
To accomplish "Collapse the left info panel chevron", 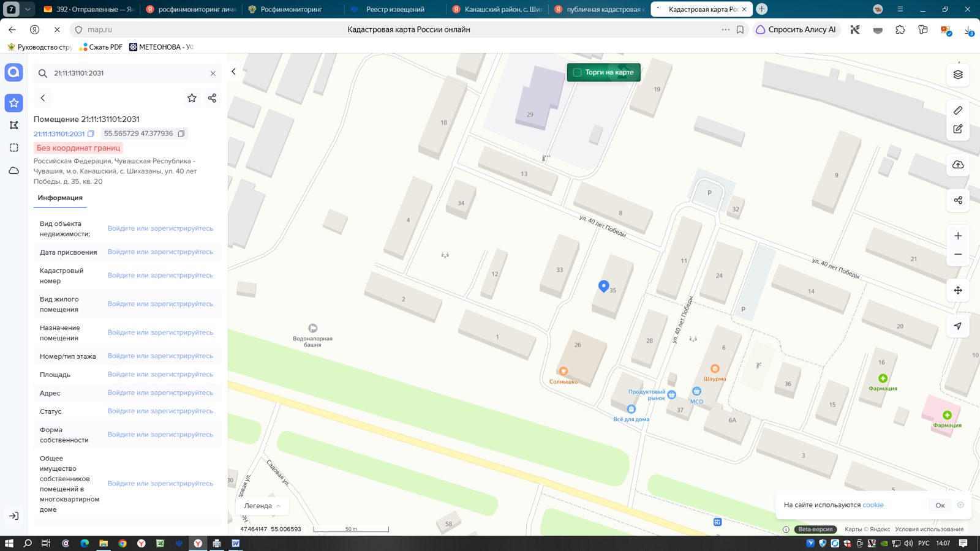I will tap(233, 72).
